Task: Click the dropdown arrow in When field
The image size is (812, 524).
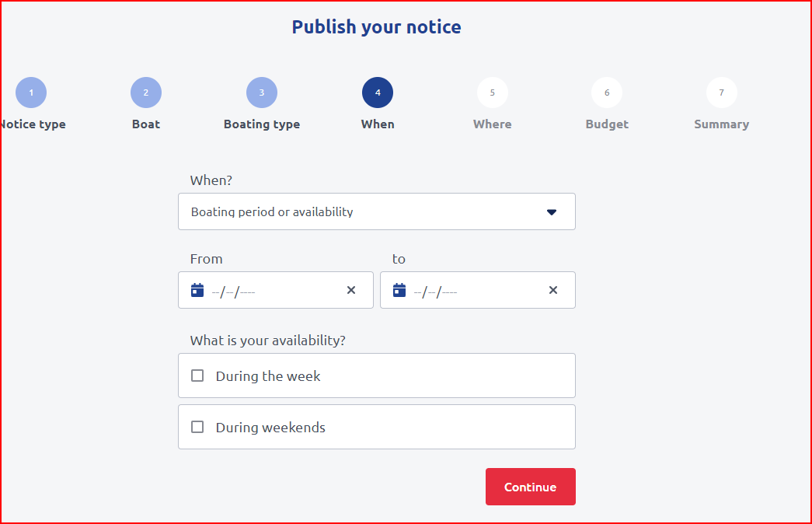Action: click(x=552, y=211)
